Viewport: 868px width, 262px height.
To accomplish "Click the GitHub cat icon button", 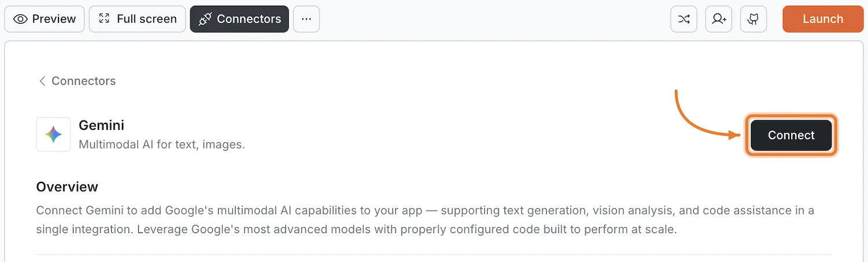I will click(x=753, y=19).
